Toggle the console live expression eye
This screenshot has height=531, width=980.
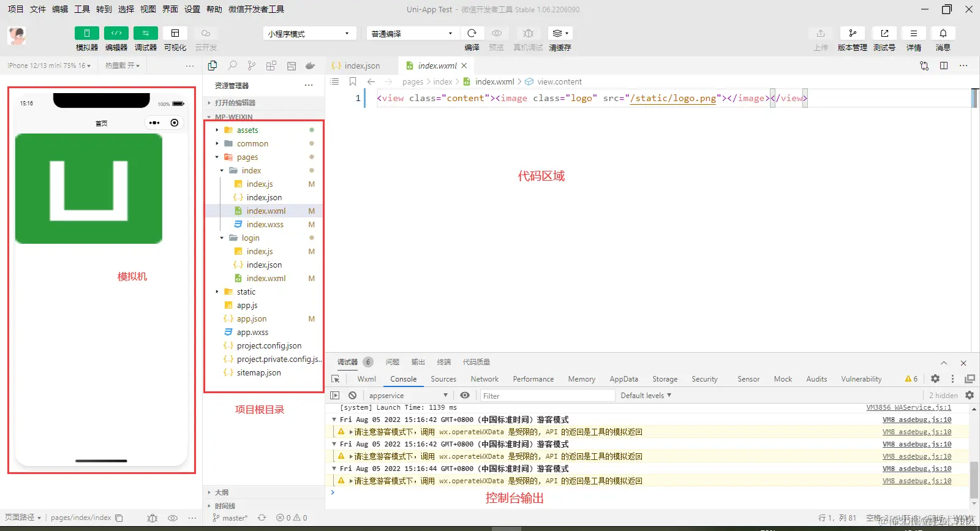tap(465, 396)
